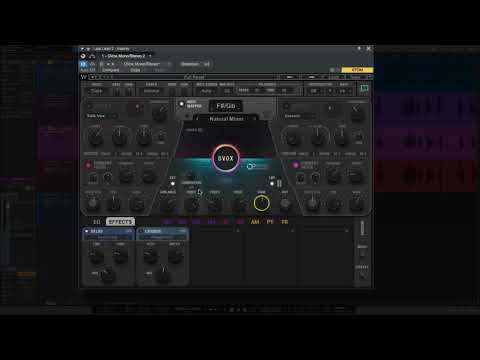Viewport: 480px width, 360px height.
Task: Click the Waves W logo in the toolbar
Action: pyautogui.click(x=84, y=77)
